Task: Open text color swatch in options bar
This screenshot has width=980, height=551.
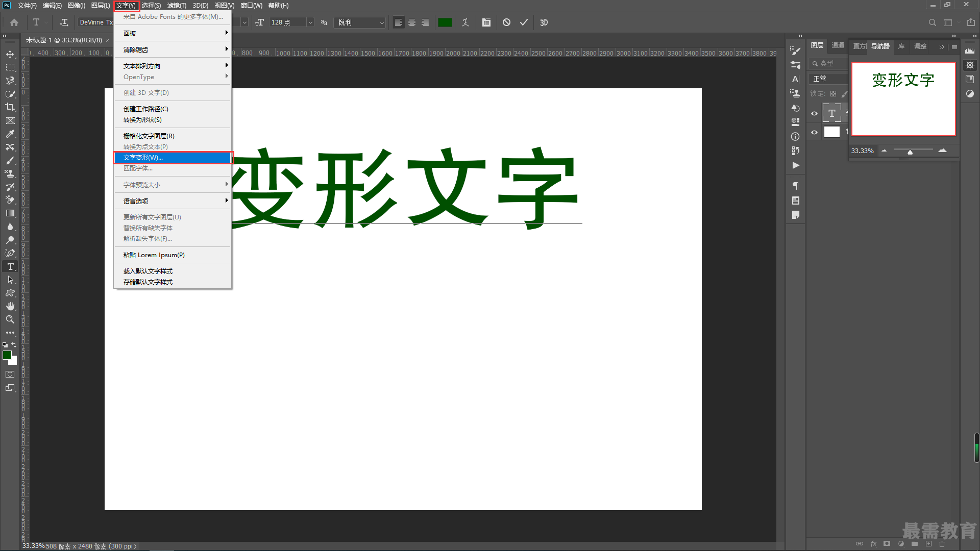Action: [445, 22]
